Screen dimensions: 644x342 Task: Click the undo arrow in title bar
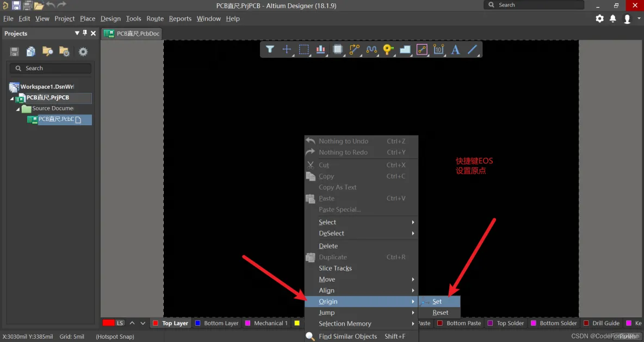click(51, 5)
